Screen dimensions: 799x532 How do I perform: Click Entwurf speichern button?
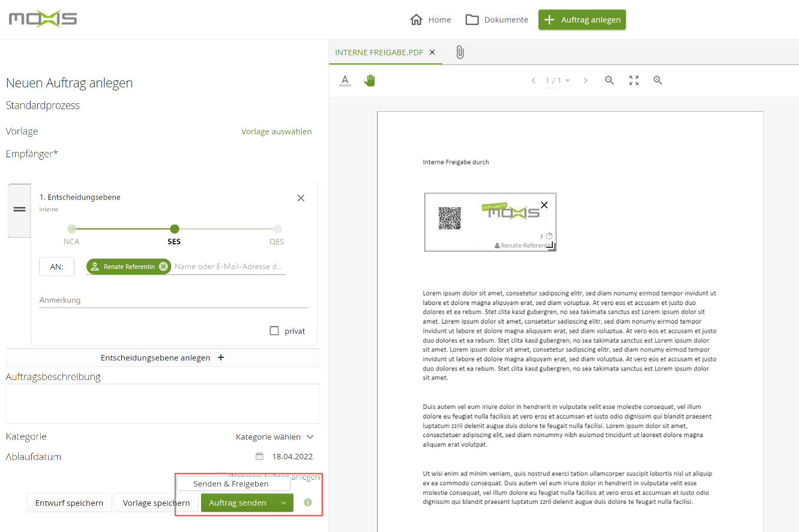click(x=69, y=503)
